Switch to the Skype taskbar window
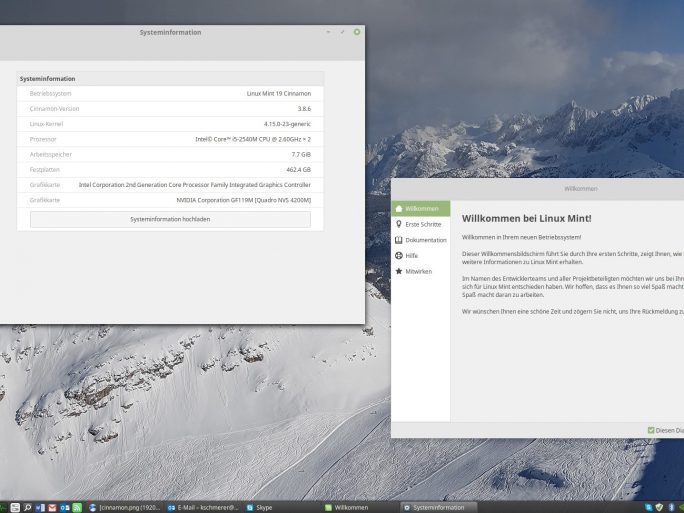Viewport: 684px width, 513px height. (281, 507)
